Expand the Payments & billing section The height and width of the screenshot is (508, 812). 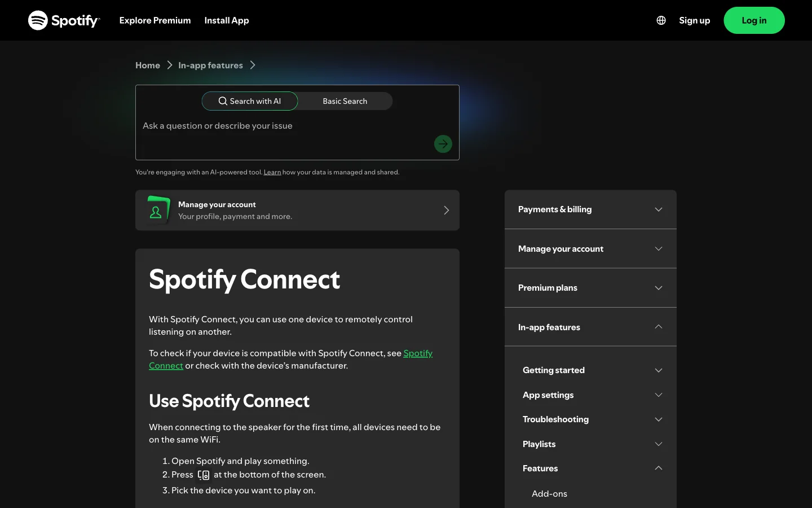coord(590,209)
